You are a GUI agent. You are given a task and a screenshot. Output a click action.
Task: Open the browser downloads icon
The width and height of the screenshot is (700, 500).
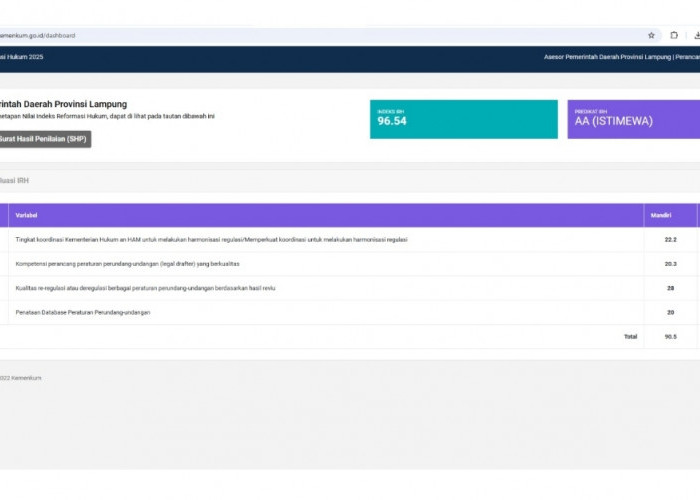(x=696, y=35)
